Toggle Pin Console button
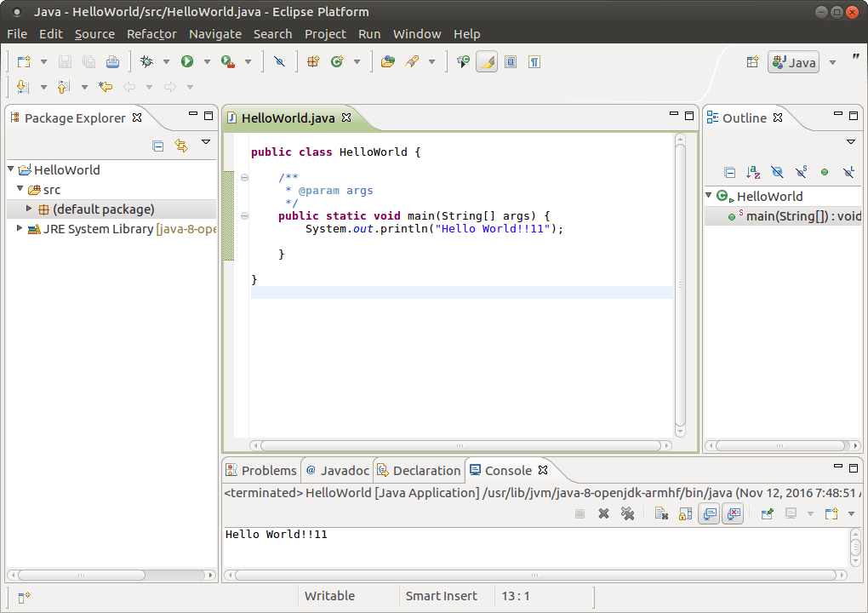The image size is (868, 613). 768,514
